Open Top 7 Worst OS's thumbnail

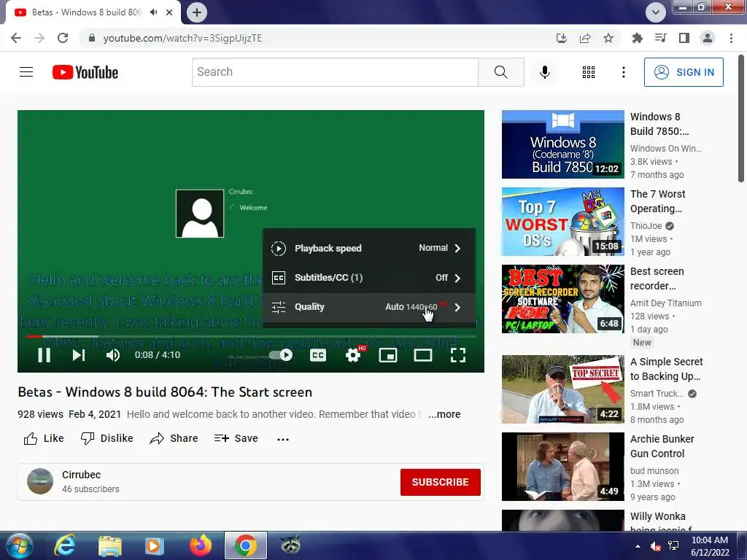coord(562,222)
